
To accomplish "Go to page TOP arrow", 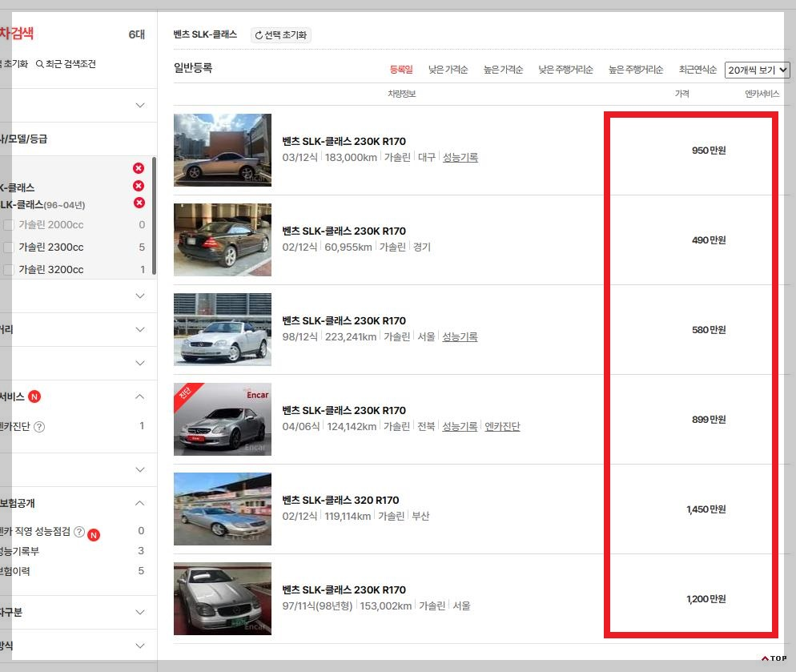I will [x=774, y=658].
